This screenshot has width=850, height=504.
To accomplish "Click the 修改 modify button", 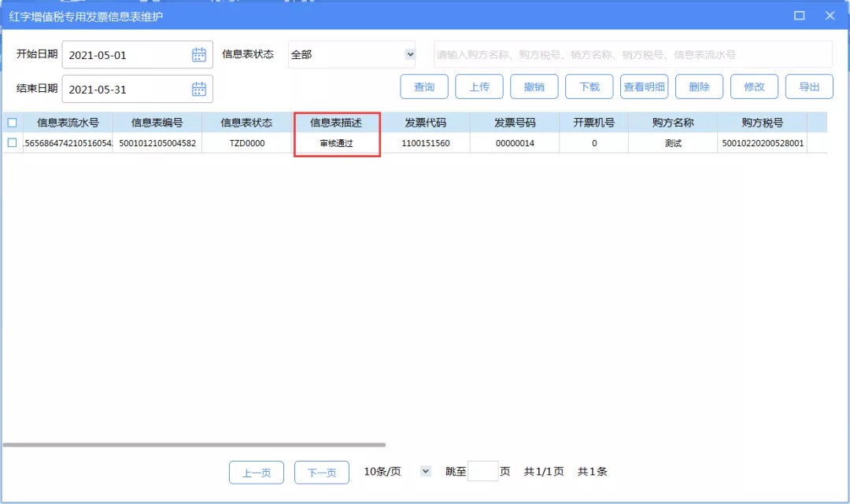I will [x=754, y=87].
